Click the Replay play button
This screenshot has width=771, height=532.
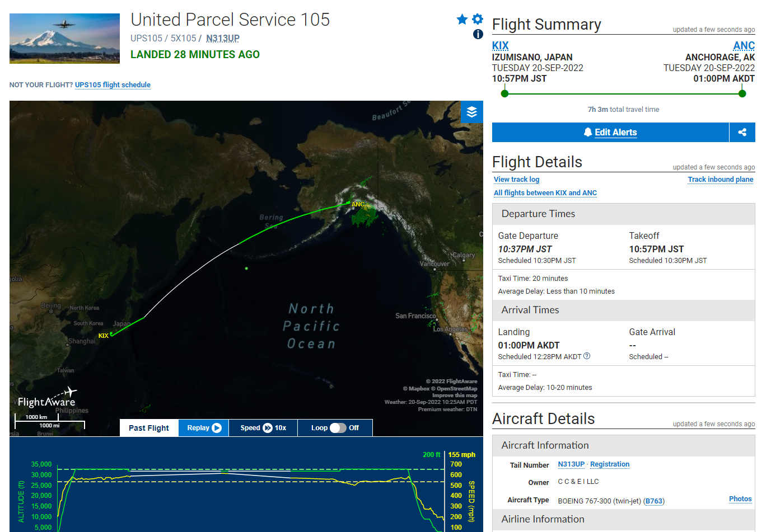tap(204, 428)
